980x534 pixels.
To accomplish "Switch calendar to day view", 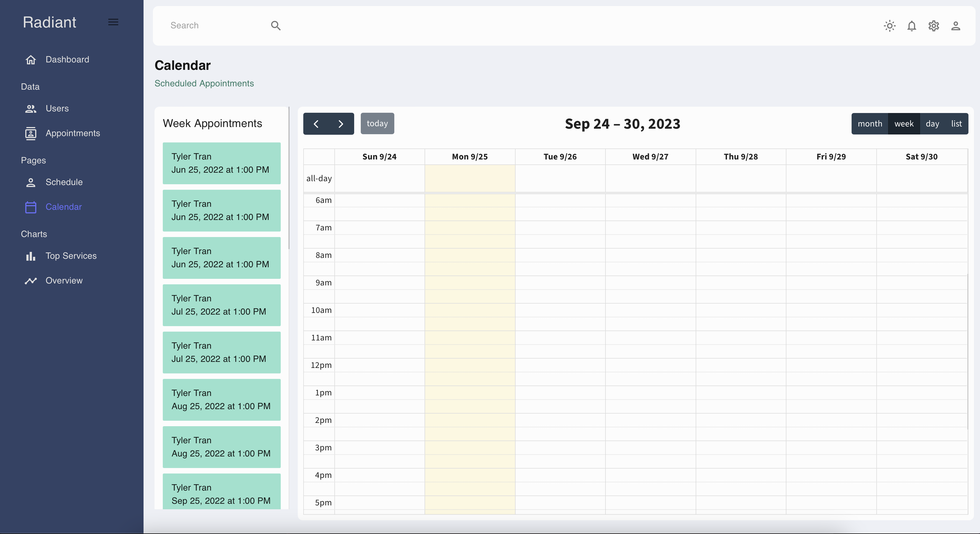I will click(932, 124).
